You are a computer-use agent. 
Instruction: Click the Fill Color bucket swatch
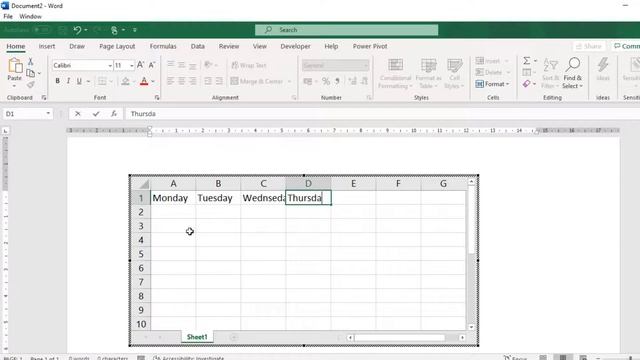pyautogui.click(x=125, y=82)
